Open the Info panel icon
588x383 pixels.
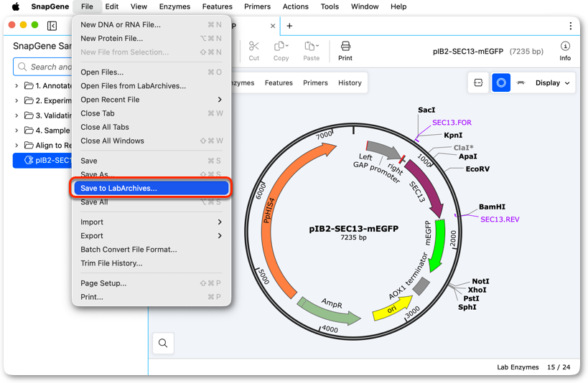[x=565, y=46]
